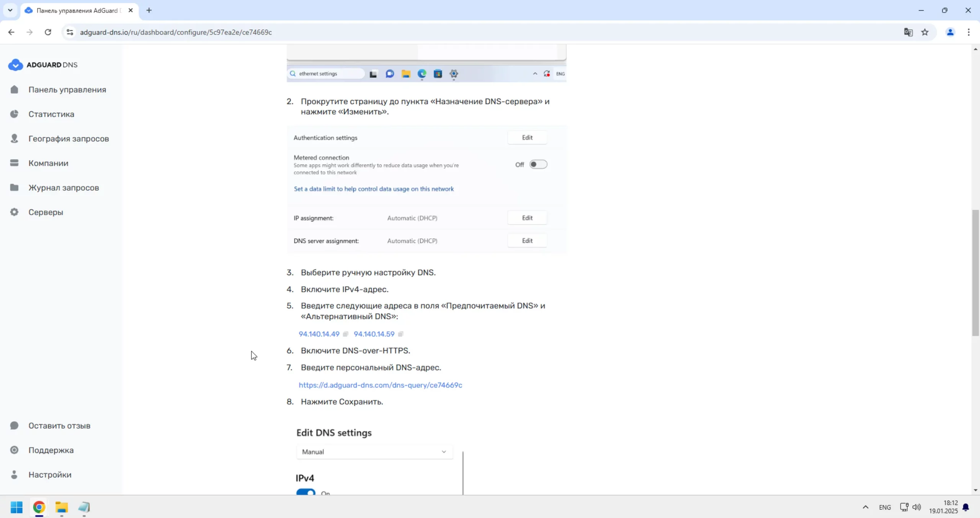Bookmark this page with star icon
This screenshot has width=980, height=518.
coord(925,32)
